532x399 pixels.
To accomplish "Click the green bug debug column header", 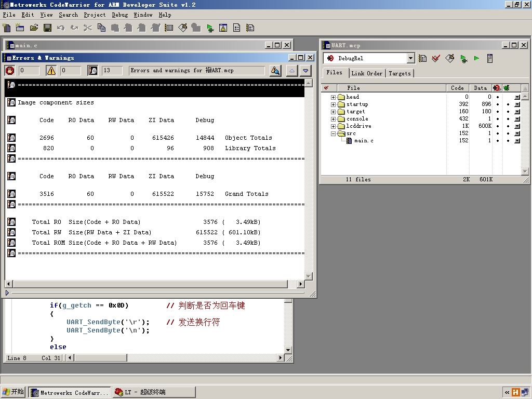I will [506, 88].
